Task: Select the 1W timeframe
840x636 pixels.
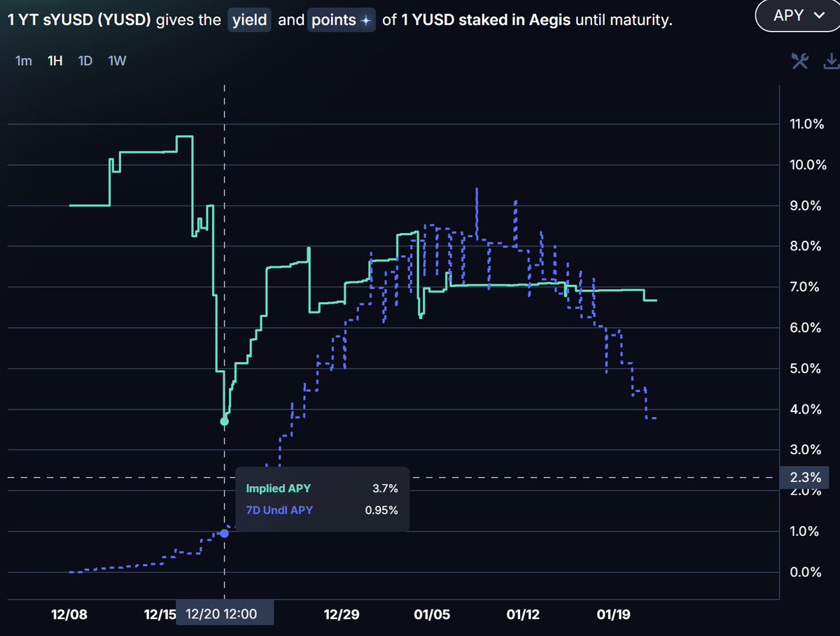Action: 118,61
